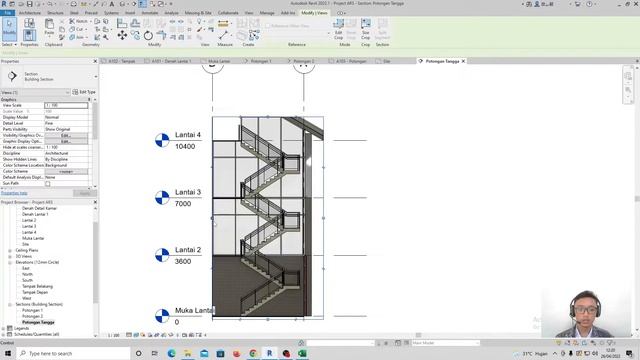This screenshot has height=360, width=640.
Task: Open the Architecture ribbon tab
Action: [x=30, y=13]
